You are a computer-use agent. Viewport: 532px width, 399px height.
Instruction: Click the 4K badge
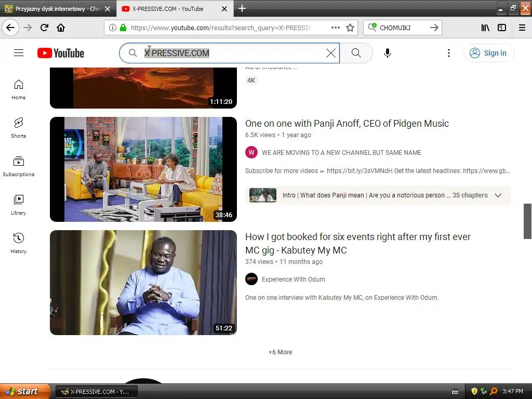click(x=251, y=81)
